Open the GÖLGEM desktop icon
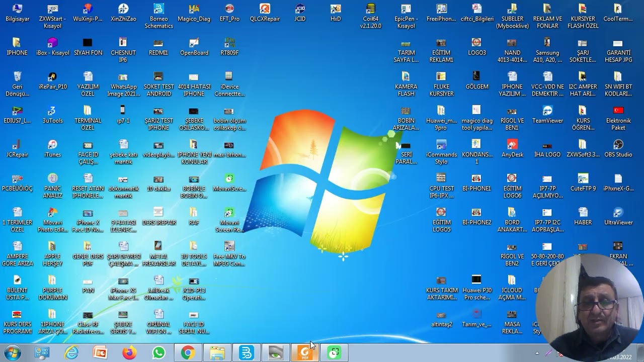Image resolution: width=644 pixels, height=362 pixels. [x=477, y=81]
